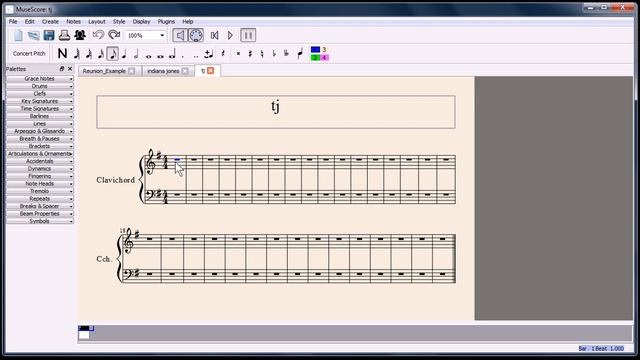Expand the Clefs palette
Screen dimensions: 640x360
40,93
